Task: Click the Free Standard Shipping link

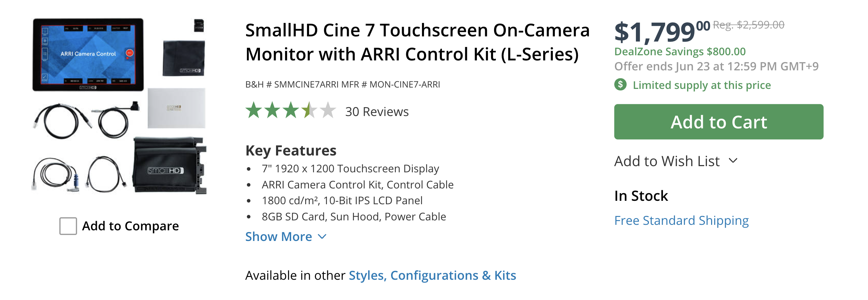Action: [x=681, y=220]
